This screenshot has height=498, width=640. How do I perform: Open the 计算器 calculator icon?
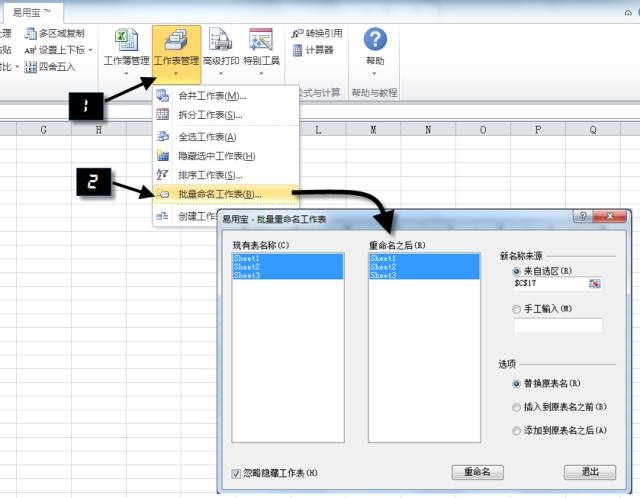pyautogui.click(x=298, y=50)
